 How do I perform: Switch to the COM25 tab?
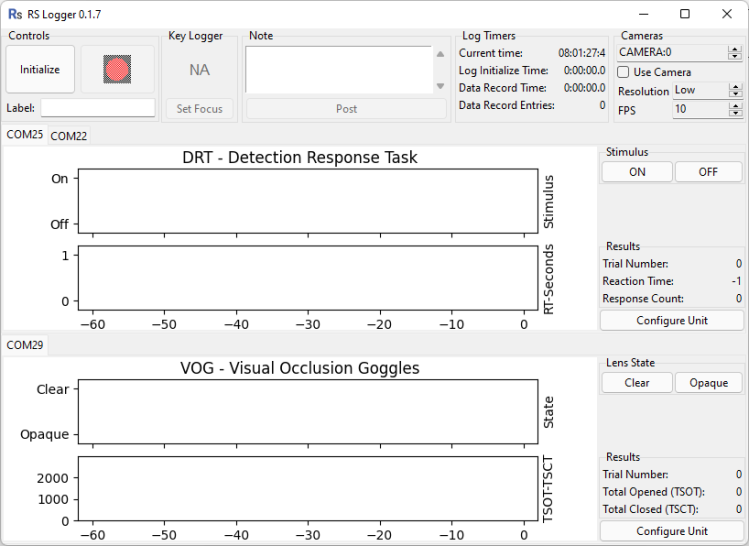[25, 135]
